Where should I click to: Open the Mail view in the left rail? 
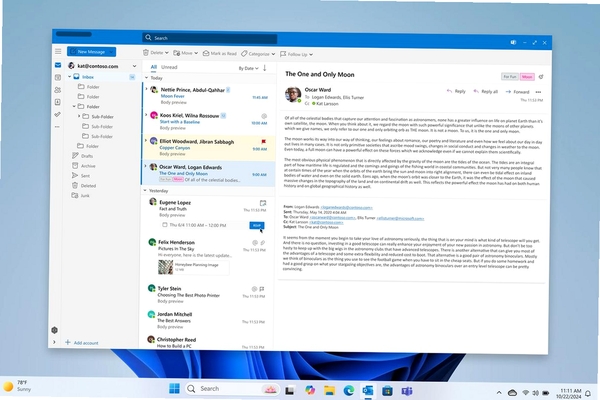tap(58, 65)
